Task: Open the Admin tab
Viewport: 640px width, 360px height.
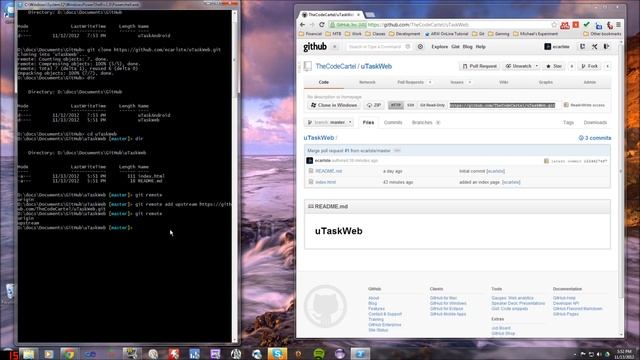Action: 589,82
